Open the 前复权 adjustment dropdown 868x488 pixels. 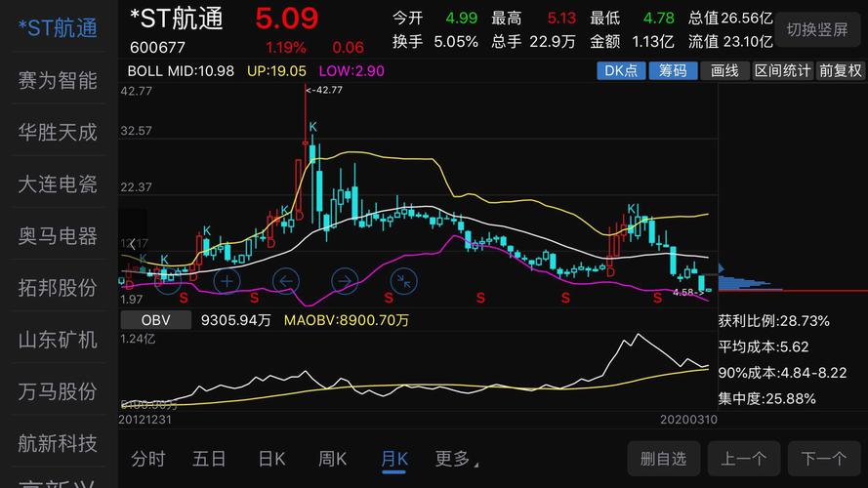pos(841,71)
